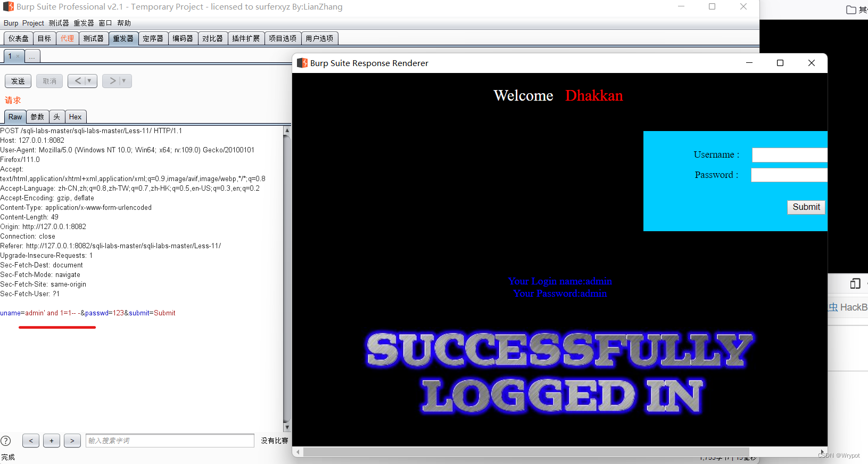Switch to the 定序器 tab

[x=153, y=38]
